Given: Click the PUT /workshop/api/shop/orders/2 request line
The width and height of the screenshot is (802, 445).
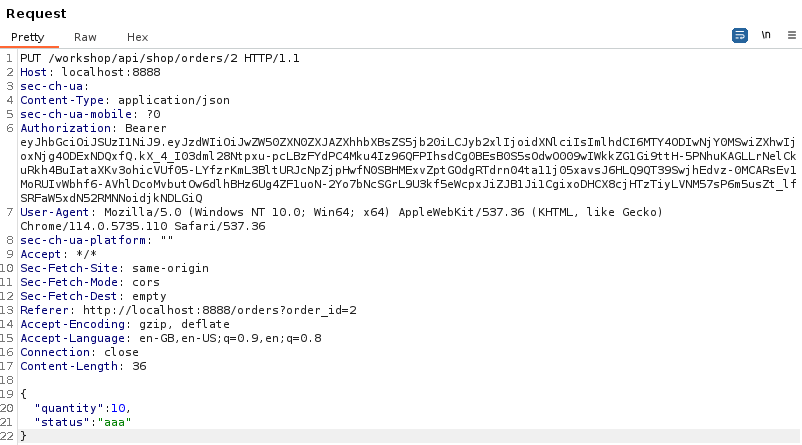Looking at the screenshot, I should [159, 58].
